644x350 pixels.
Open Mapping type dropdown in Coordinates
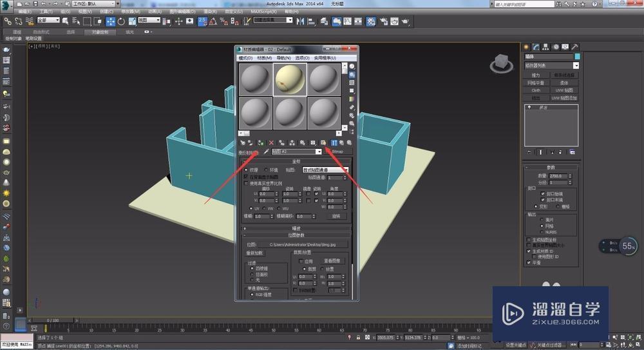325,170
